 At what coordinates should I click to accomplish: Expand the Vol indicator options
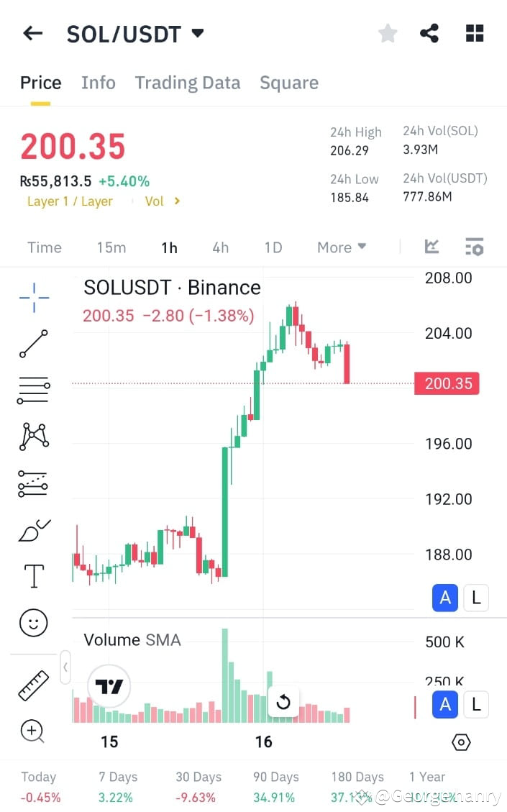coord(162,201)
